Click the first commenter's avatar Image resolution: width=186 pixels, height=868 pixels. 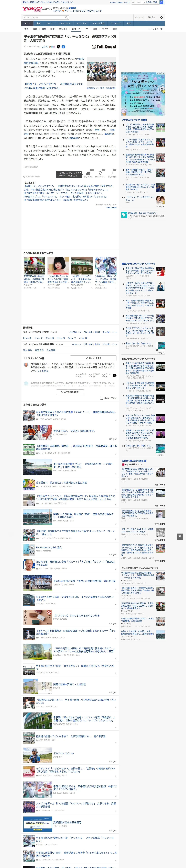pyautogui.click(x=26, y=365)
